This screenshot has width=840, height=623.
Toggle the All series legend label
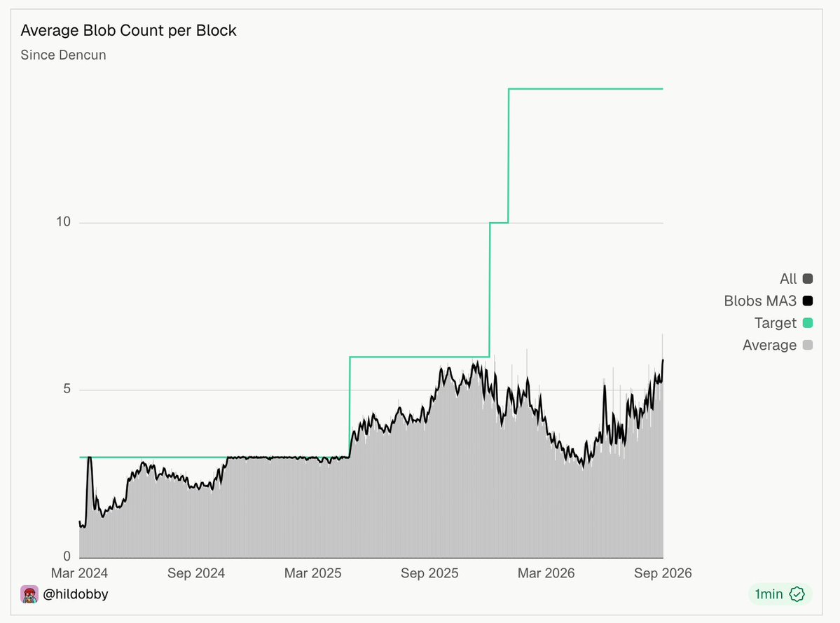[788, 278]
